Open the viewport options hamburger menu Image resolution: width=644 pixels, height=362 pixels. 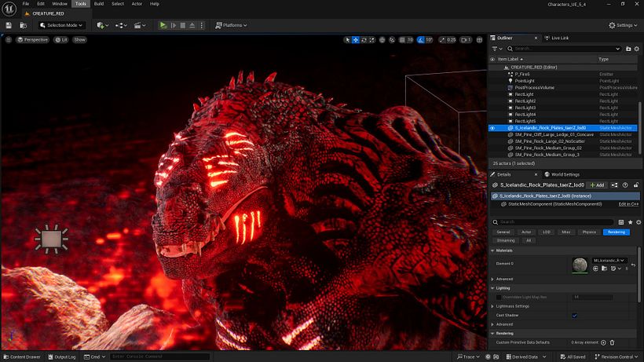(x=8, y=40)
